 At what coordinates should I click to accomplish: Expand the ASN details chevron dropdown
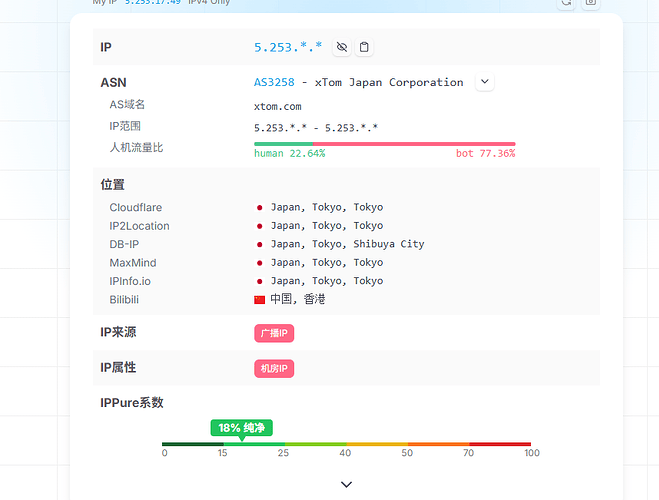pos(485,82)
